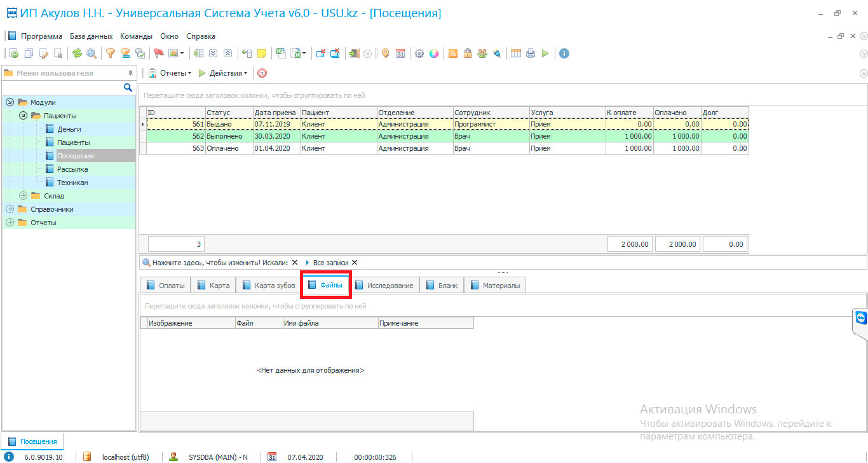This screenshot has width=868, height=463.
Task: Click the users group icon
Action: [x=482, y=53]
